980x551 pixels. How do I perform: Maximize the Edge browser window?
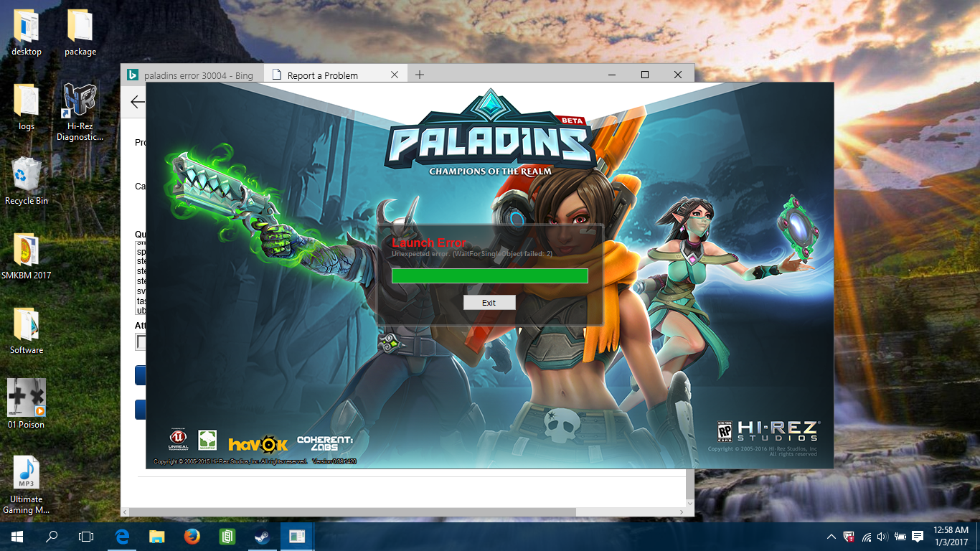pyautogui.click(x=645, y=75)
